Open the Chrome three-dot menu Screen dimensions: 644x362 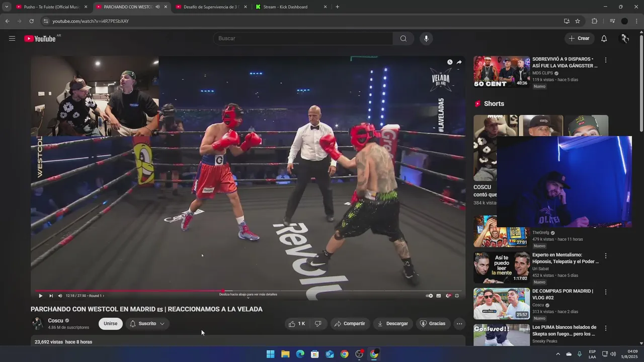pos(636,21)
